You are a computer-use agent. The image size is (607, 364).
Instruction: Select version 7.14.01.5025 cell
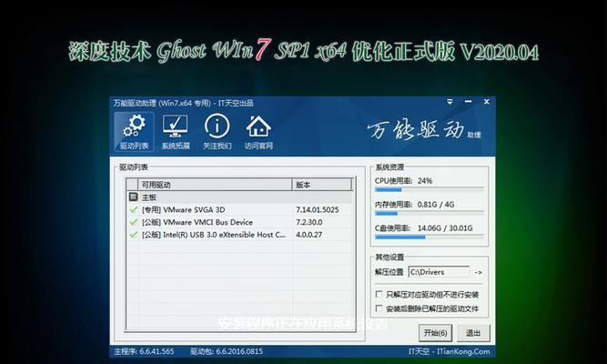click(x=317, y=210)
